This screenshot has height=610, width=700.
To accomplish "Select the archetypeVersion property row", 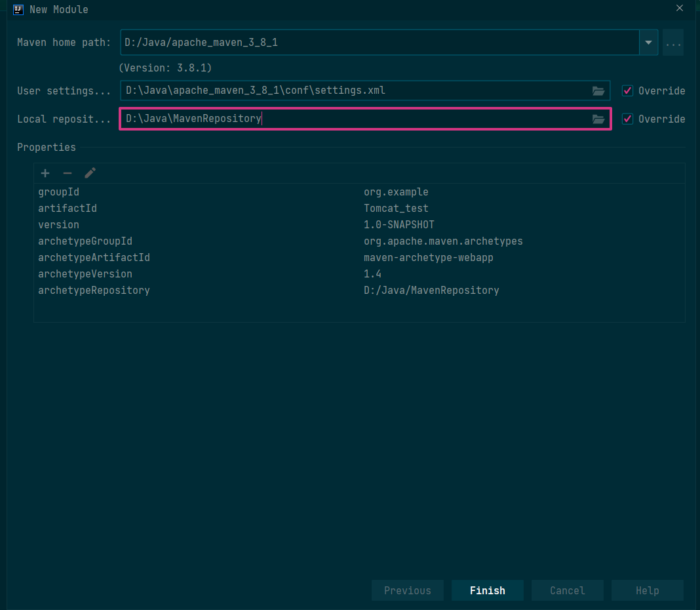I will click(x=359, y=274).
